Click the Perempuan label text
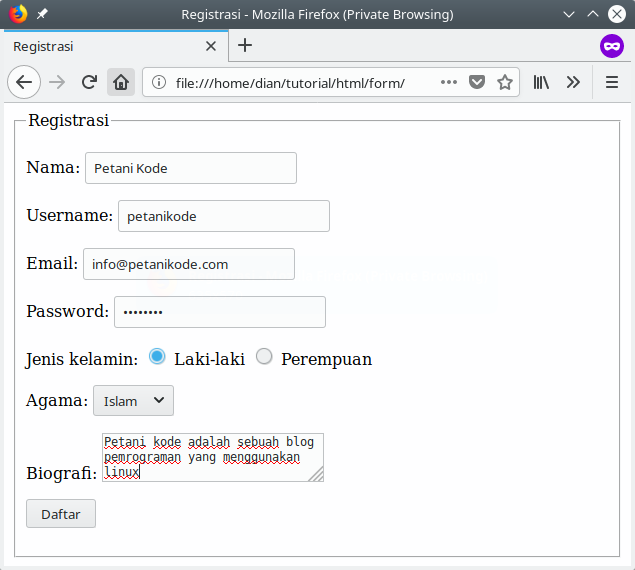The width and height of the screenshot is (635, 570). click(x=326, y=360)
